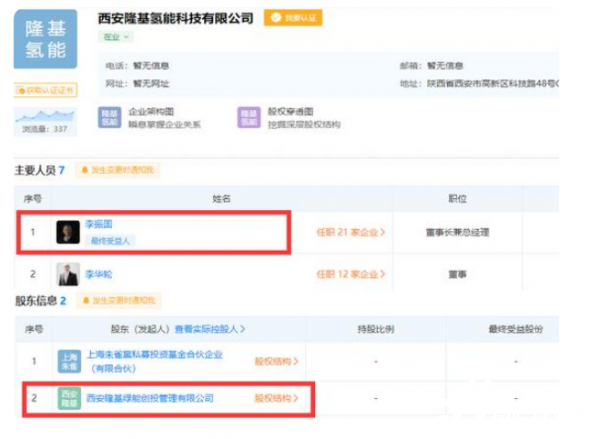Open the 李振国 name link
600x439 pixels.
tap(99, 224)
